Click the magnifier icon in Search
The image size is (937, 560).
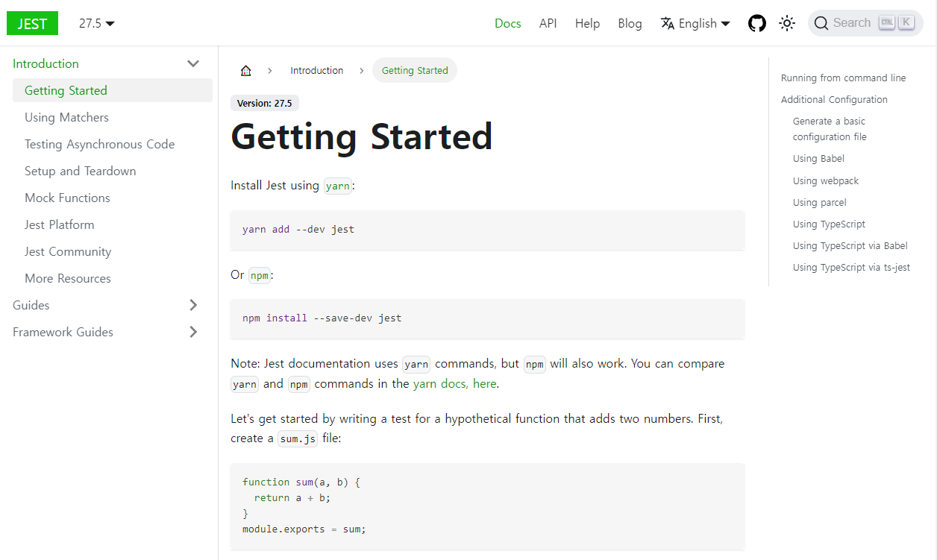(x=821, y=23)
